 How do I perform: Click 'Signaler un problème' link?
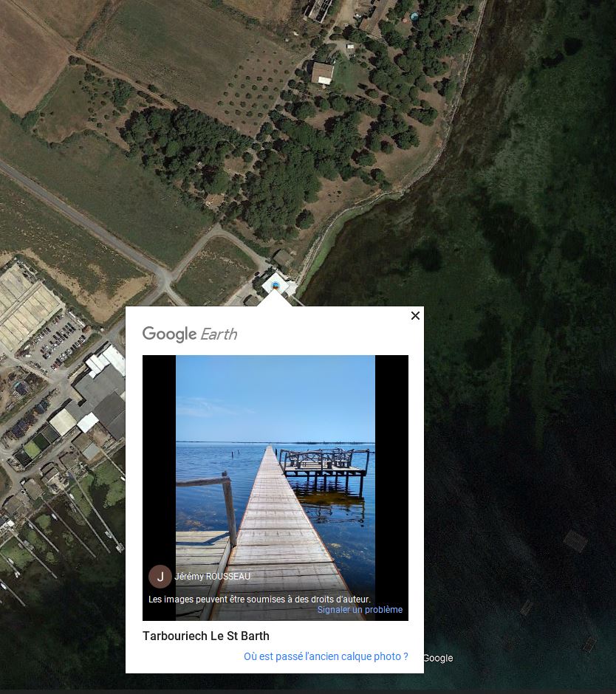point(360,609)
